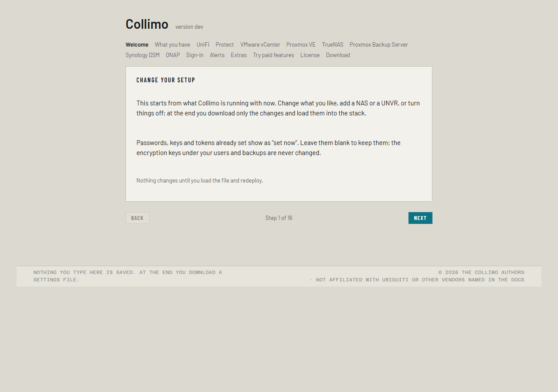The width and height of the screenshot is (558, 392).
Task: Open the Welcome step tab
Action: (x=137, y=44)
